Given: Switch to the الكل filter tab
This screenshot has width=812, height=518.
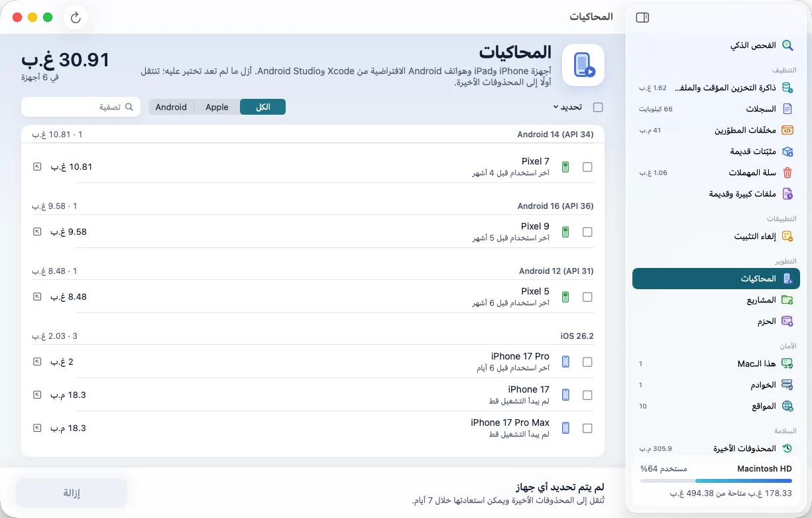Looking at the screenshot, I should pos(262,107).
